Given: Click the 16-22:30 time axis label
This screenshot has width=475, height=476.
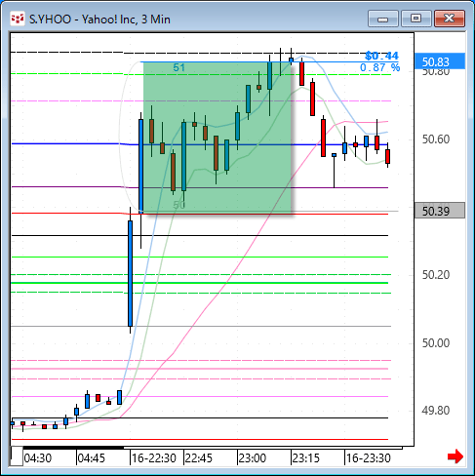Looking at the screenshot, I should pyautogui.click(x=154, y=458).
